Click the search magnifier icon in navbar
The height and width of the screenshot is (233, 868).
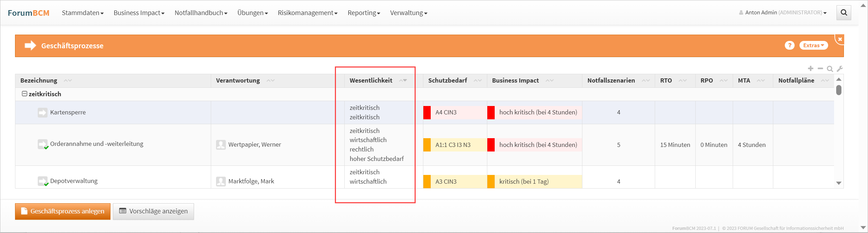tap(844, 13)
